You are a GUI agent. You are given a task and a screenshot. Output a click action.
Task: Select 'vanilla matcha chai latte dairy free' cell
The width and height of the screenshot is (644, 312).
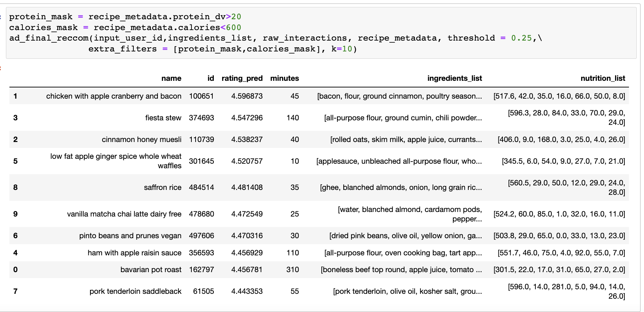pyautogui.click(x=124, y=214)
